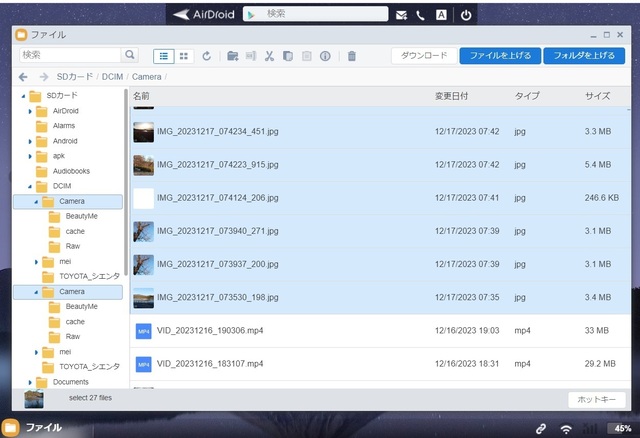Click Camera in the breadcrumb path
This screenshot has width=640, height=438.
147,77
